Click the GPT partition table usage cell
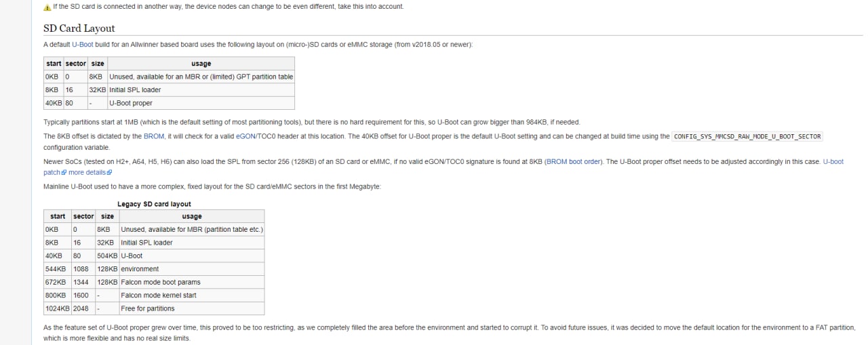 (x=201, y=77)
